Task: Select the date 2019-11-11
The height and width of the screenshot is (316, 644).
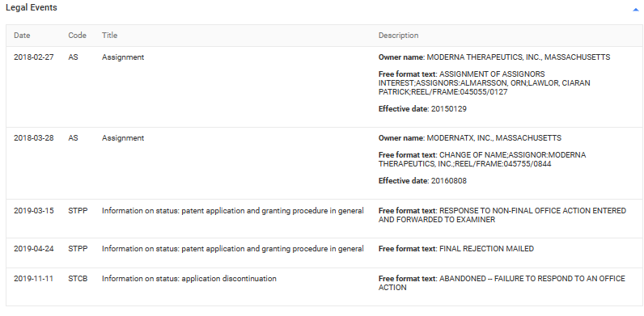Action: [34, 279]
